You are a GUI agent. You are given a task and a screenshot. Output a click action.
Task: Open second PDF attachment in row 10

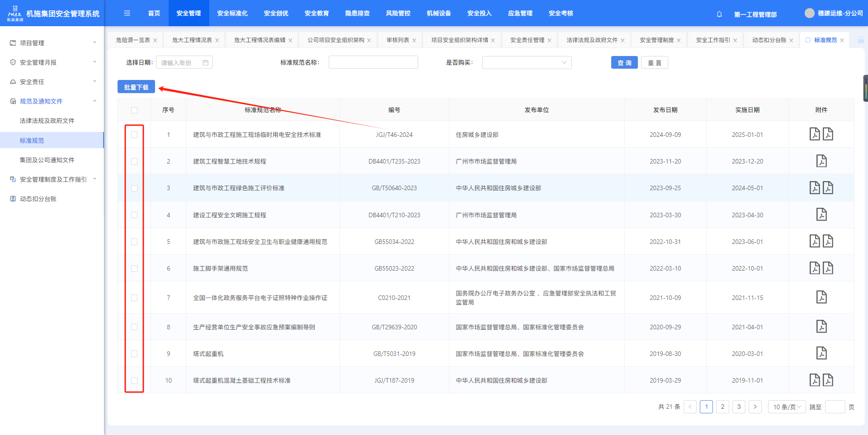[828, 380]
